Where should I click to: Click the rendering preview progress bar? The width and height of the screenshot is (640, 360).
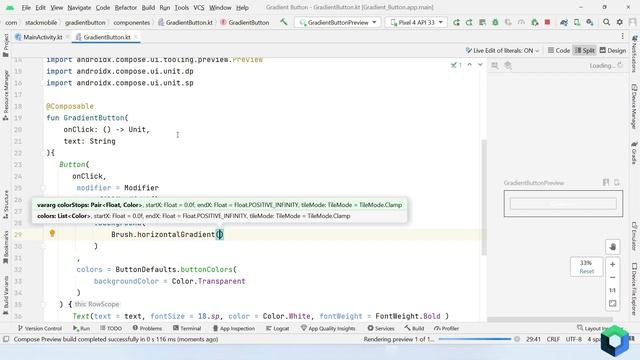(x=474, y=339)
